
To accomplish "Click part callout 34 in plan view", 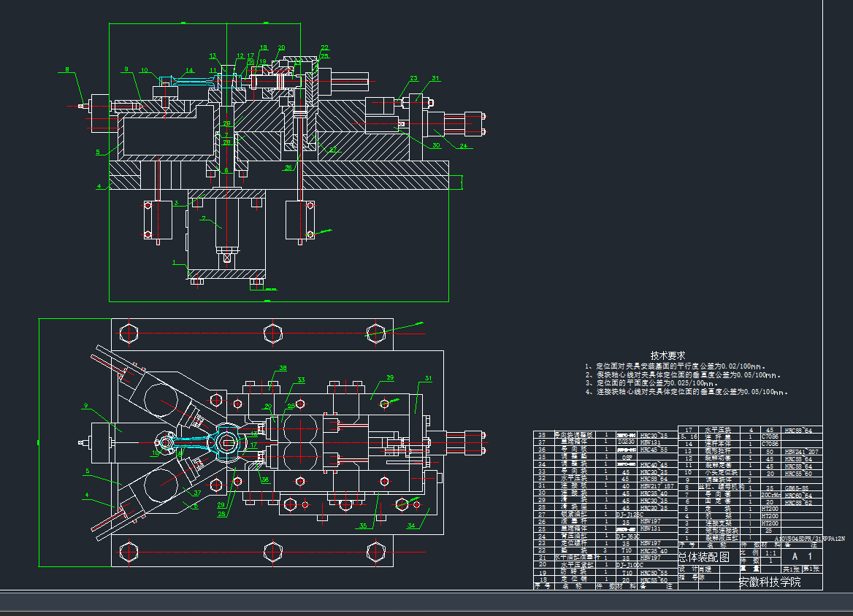I will tap(410, 525).
